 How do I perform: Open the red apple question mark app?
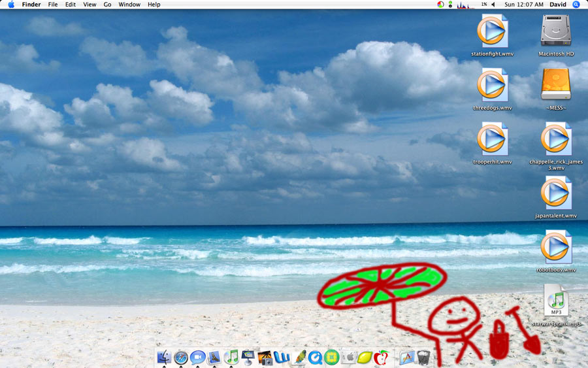[x=382, y=358]
